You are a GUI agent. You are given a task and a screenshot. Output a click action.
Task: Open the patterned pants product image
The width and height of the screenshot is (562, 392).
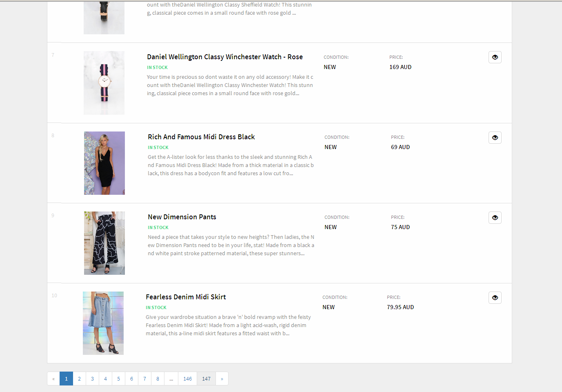(104, 243)
